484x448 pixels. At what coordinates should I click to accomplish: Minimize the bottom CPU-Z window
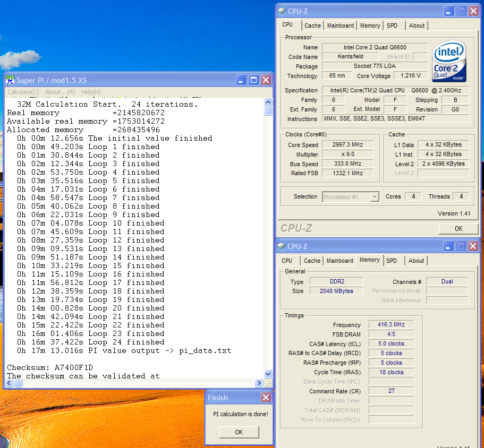tap(448, 246)
